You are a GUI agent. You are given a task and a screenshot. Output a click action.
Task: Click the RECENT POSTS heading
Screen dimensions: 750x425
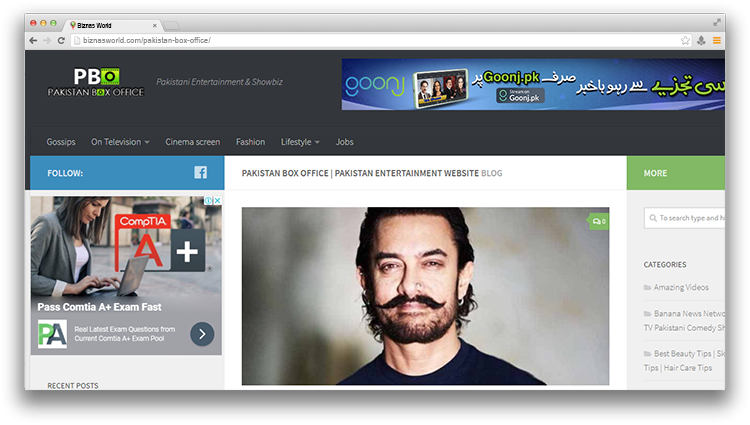(x=73, y=385)
